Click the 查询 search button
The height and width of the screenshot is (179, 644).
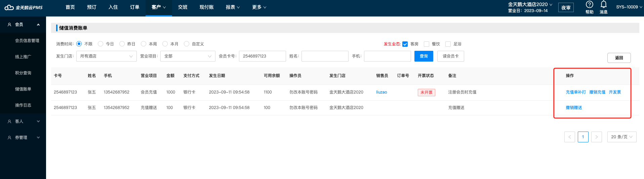tap(424, 56)
